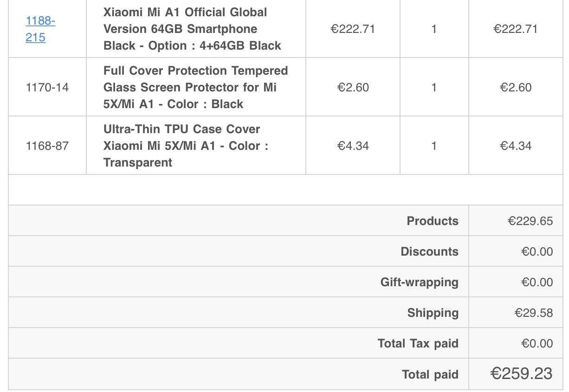Click the €222.71 unit price of smartphone
Viewport: 569px width, 392px height.
tap(353, 29)
